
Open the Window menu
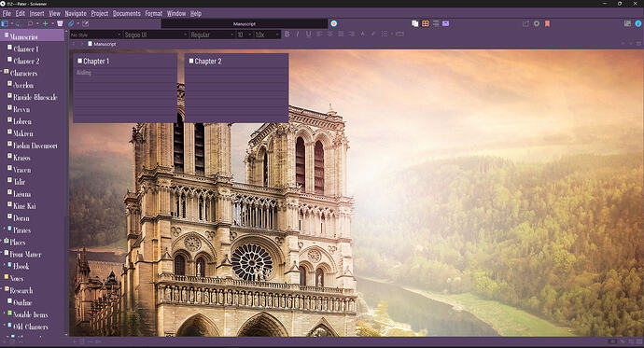tap(176, 14)
